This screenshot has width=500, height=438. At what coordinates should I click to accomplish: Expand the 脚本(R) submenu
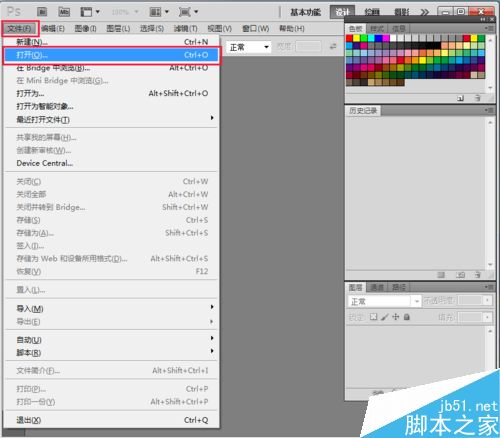click(111, 352)
